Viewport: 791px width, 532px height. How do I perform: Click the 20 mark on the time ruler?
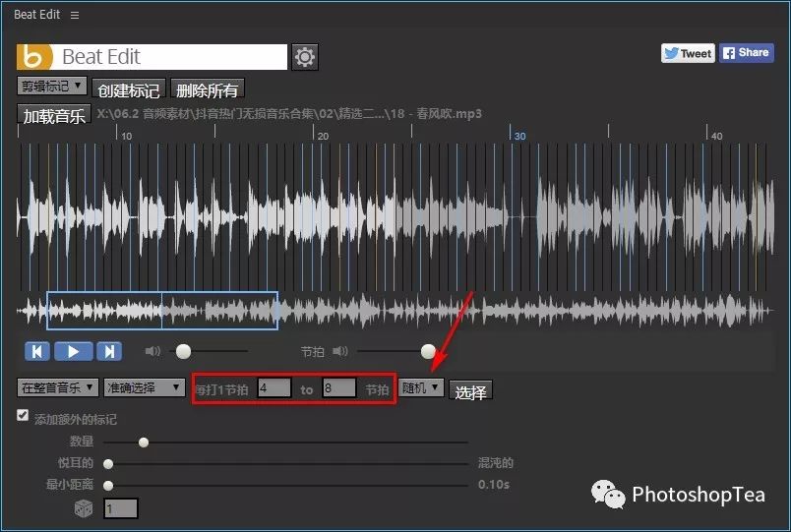click(323, 136)
